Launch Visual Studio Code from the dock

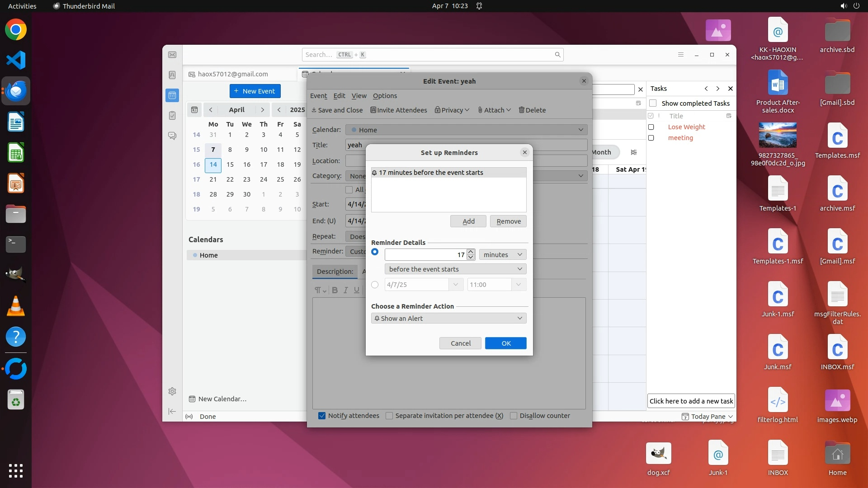(x=16, y=60)
